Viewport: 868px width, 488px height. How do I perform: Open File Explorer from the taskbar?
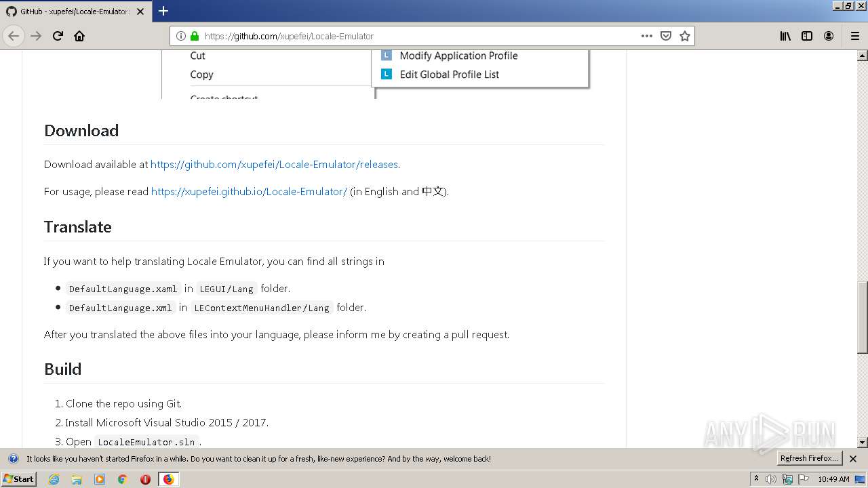coord(77,479)
